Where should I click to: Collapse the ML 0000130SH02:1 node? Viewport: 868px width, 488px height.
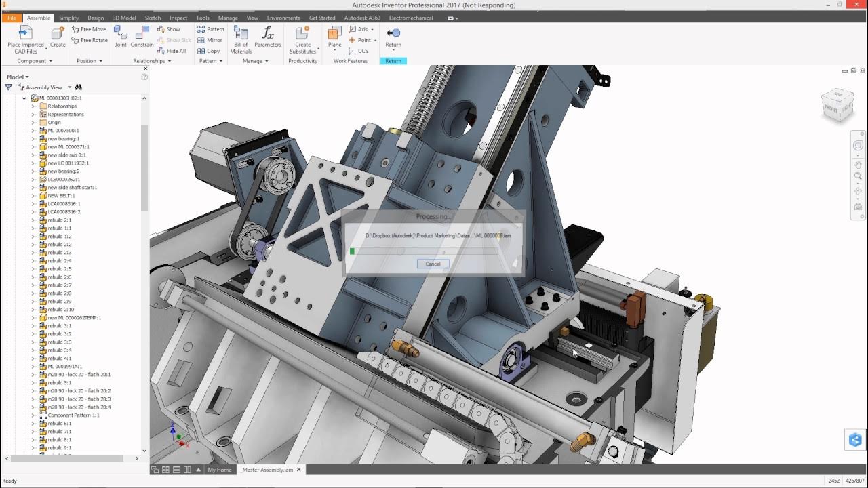[x=24, y=98]
